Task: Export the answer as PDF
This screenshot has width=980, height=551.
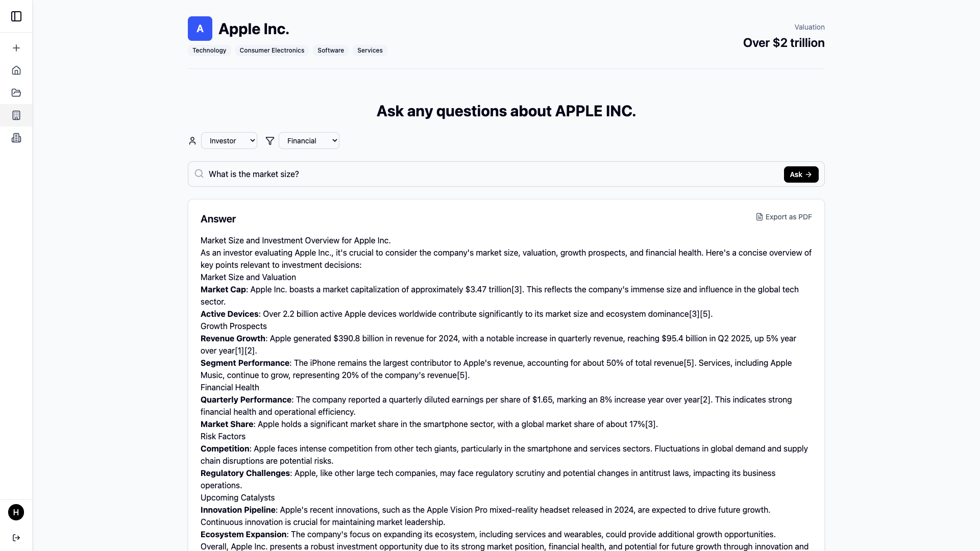Action: pyautogui.click(x=784, y=217)
